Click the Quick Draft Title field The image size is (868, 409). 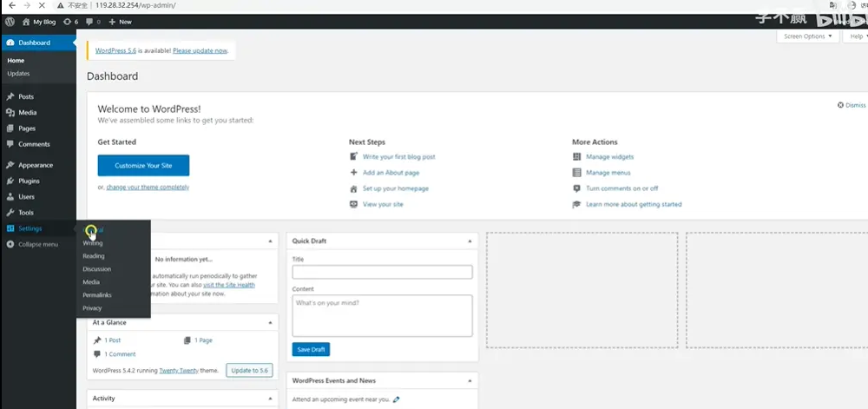(x=382, y=272)
